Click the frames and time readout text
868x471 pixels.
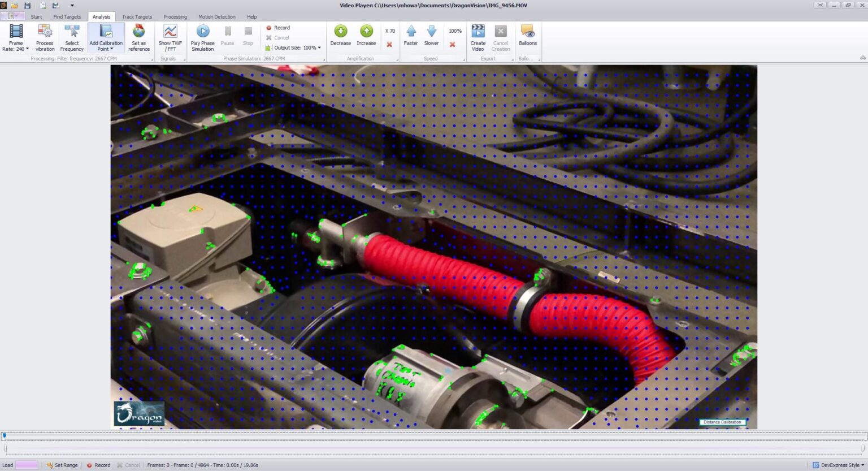(203, 465)
